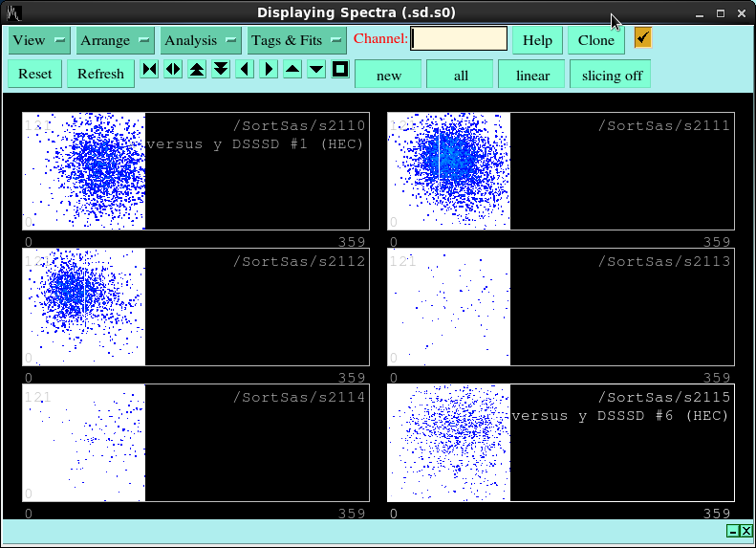The image size is (756, 548).
Task: Click the Refresh button
Action: [x=100, y=74]
